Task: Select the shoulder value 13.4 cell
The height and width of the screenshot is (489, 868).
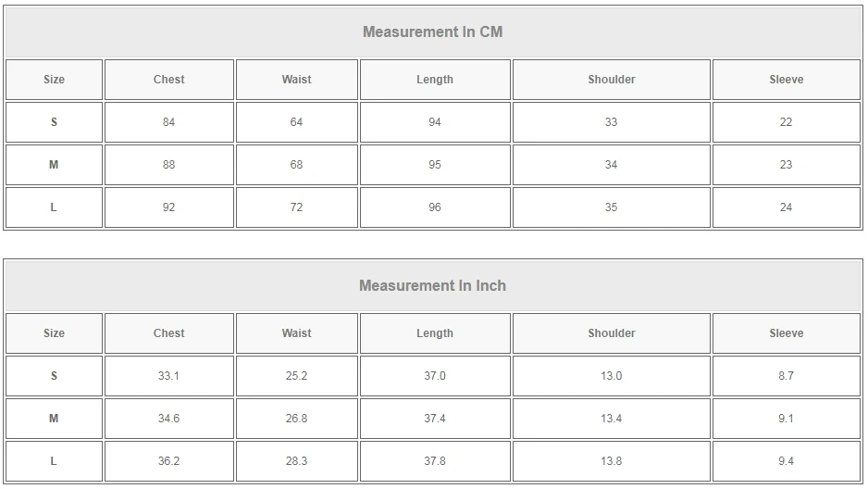Action: (611, 419)
